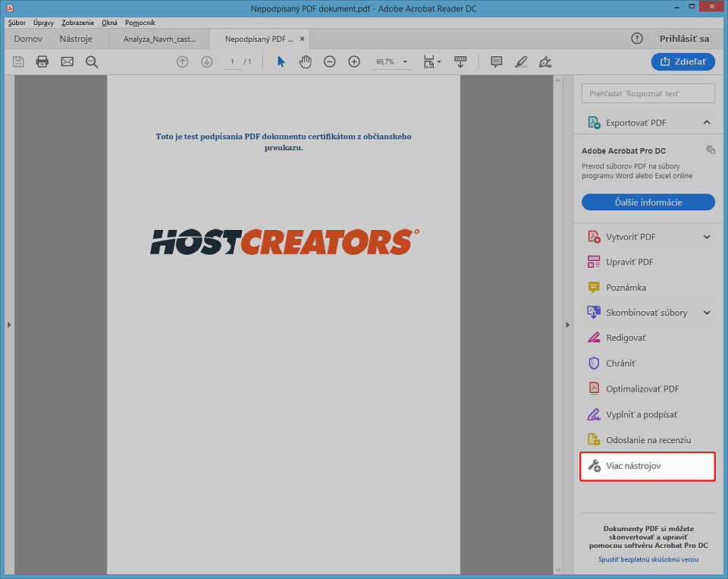Click Prihlásiť sa to sign in
The width and height of the screenshot is (728, 579).
tap(684, 39)
